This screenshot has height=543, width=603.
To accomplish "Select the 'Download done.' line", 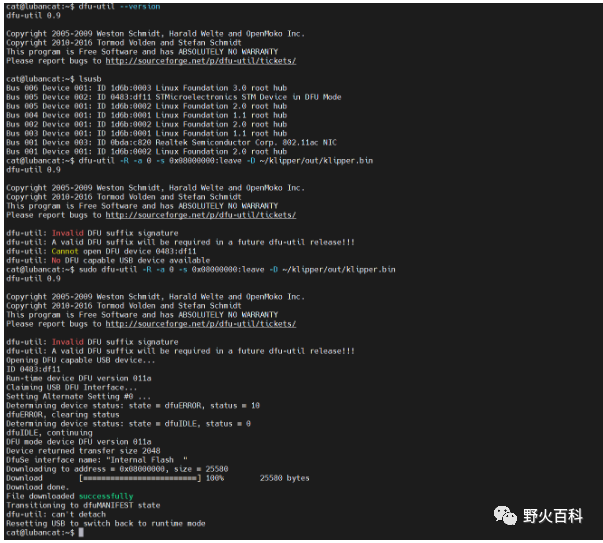I will tap(38, 487).
